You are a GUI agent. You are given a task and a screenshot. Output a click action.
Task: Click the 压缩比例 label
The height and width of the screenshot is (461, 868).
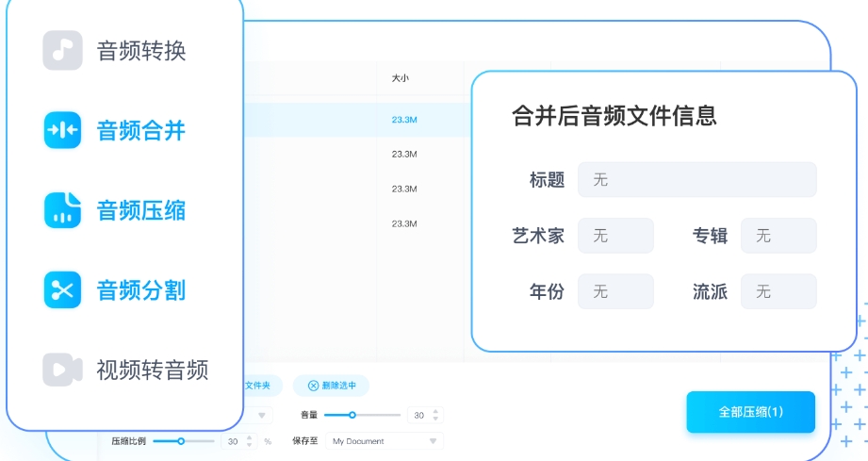click(128, 440)
